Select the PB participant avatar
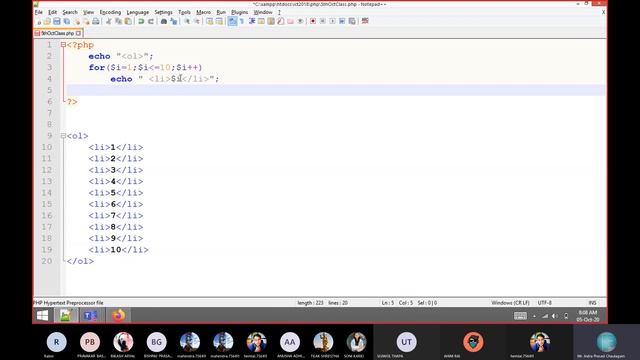Image resolution: width=640 pixels, height=360 pixels. click(90, 342)
